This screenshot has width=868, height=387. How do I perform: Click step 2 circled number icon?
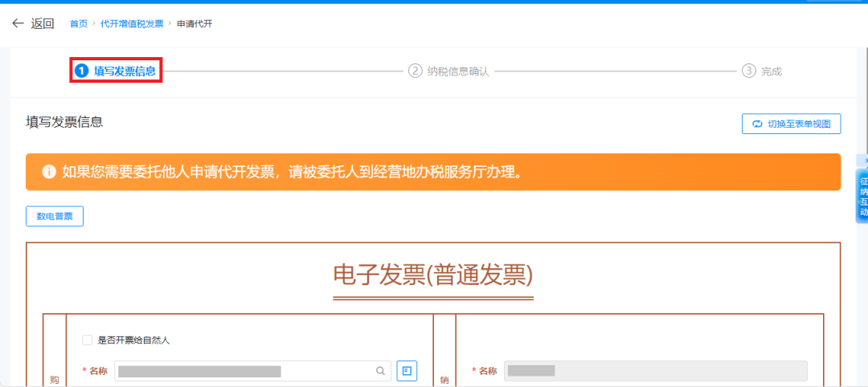coord(415,71)
